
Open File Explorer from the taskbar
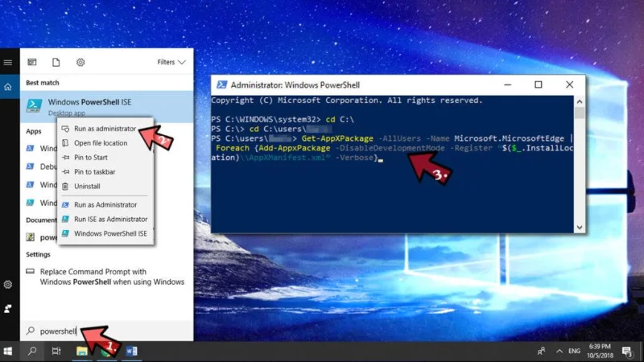pyautogui.click(x=82, y=352)
